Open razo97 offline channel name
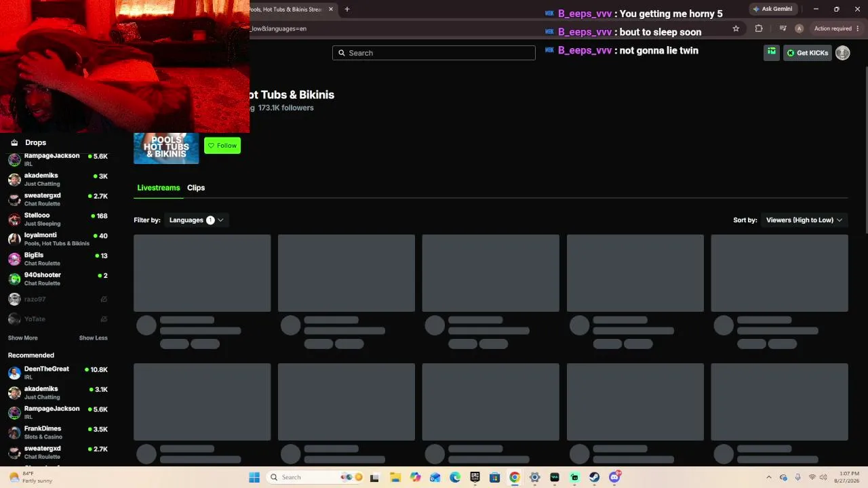This screenshot has height=488, width=868. click(x=35, y=299)
